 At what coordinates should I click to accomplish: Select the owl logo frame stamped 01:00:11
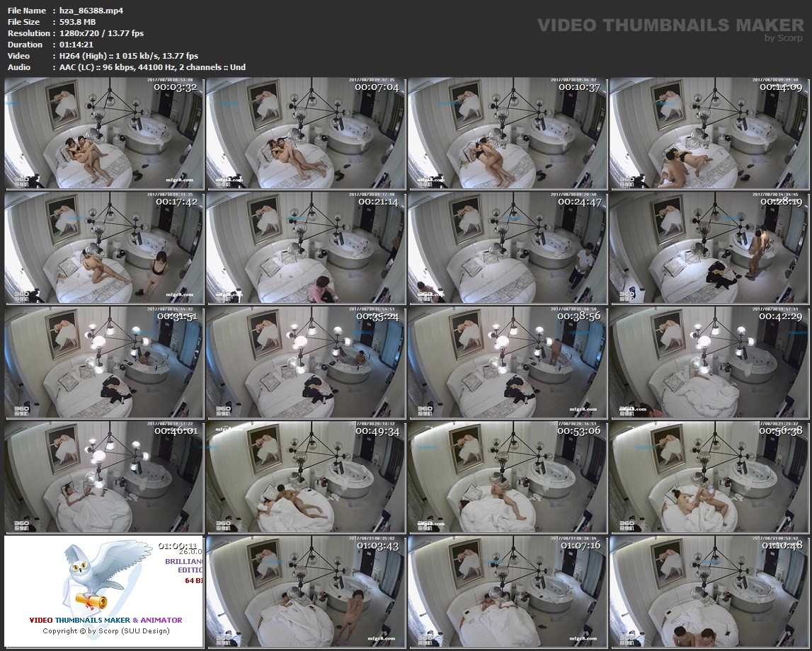pos(104,592)
